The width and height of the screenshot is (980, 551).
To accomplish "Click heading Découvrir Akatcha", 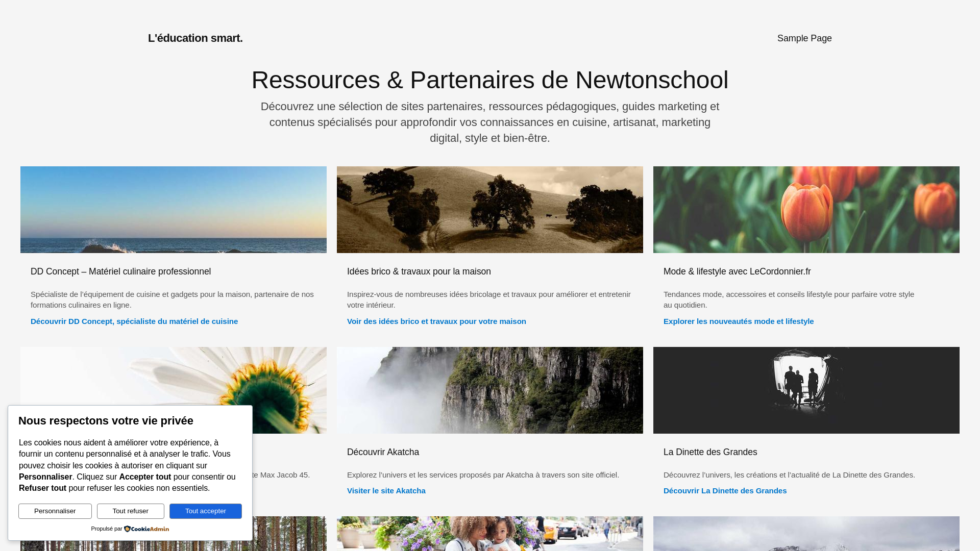I will pyautogui.click(x=383, y=452).
